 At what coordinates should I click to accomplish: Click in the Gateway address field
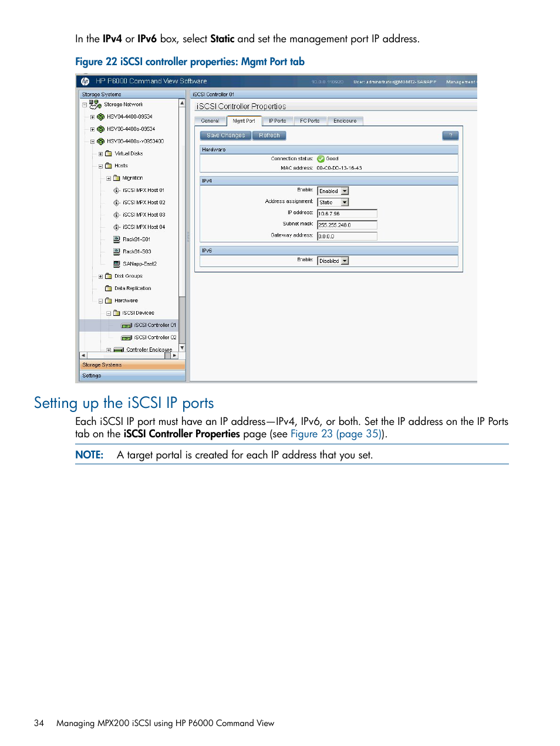347,236
